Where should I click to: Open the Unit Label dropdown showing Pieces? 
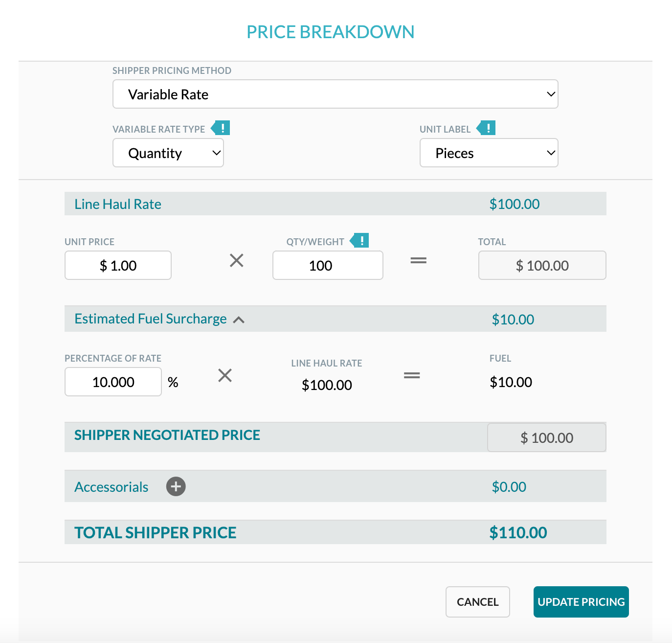[489, 153]
